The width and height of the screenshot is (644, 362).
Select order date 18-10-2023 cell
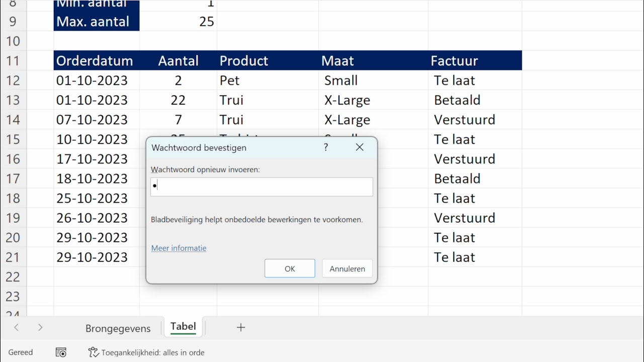97,178
